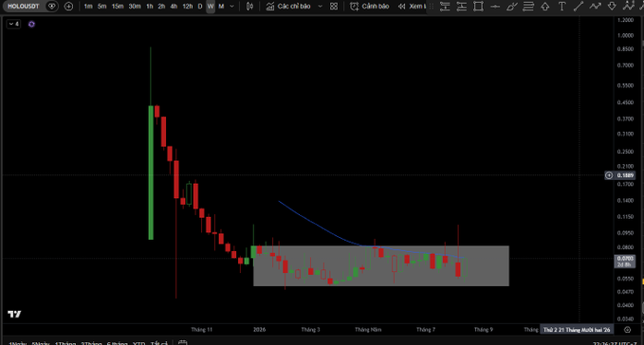Click plus icon beside 0.1889 price
Image resolution: width=644 pixels, height=345 pixels.
[609, 175]
